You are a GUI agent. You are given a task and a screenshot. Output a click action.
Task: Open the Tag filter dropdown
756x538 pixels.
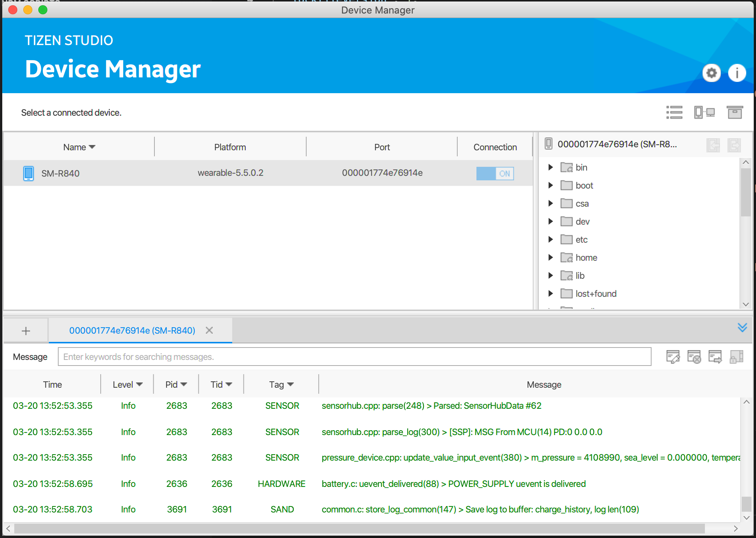[x=281, y=384]
